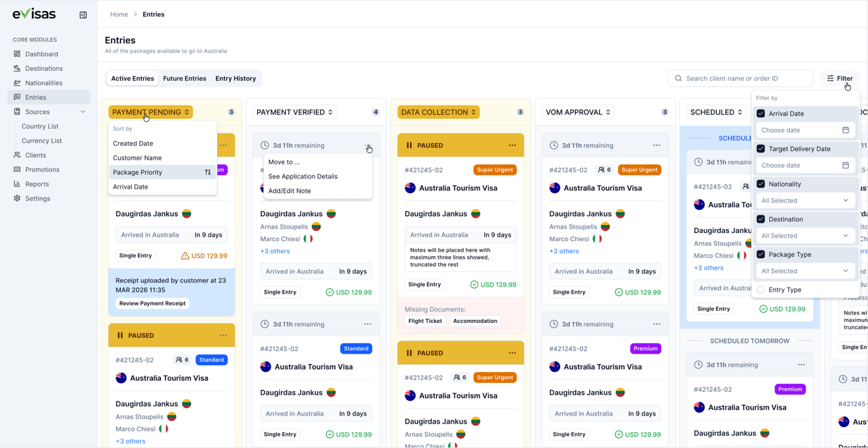Show +3 others in VOM Approval first card
Image resolution: width=868 pixels, height=448 pixels.
(564, 251)
